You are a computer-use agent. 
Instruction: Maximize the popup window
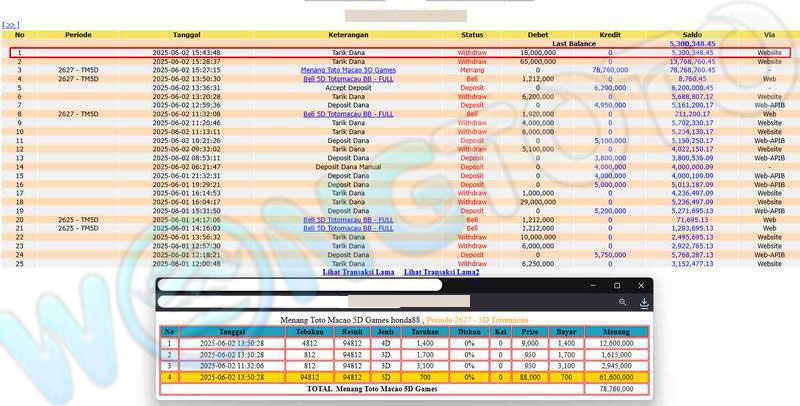click(617, 286)
